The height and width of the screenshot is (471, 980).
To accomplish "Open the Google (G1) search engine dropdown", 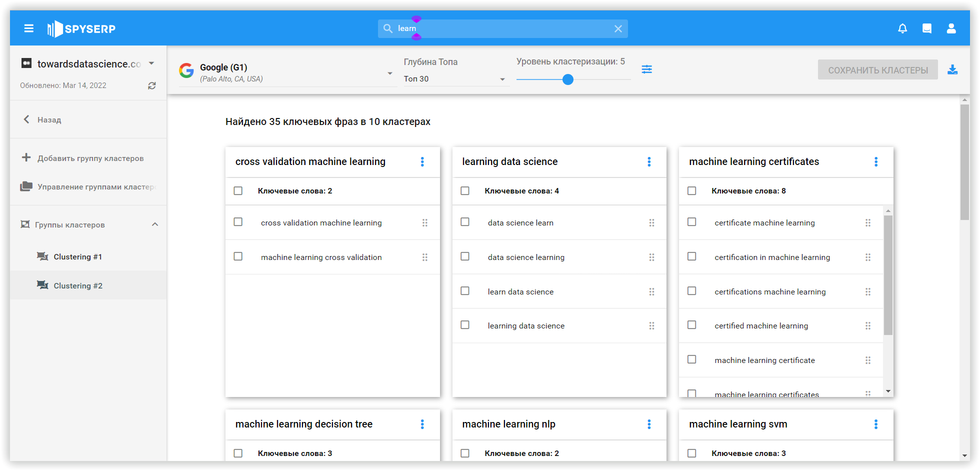I will click(x=389, y=73).
